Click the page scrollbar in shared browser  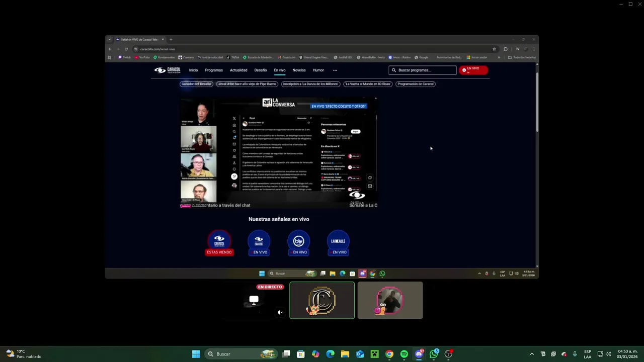click(537, 103)
